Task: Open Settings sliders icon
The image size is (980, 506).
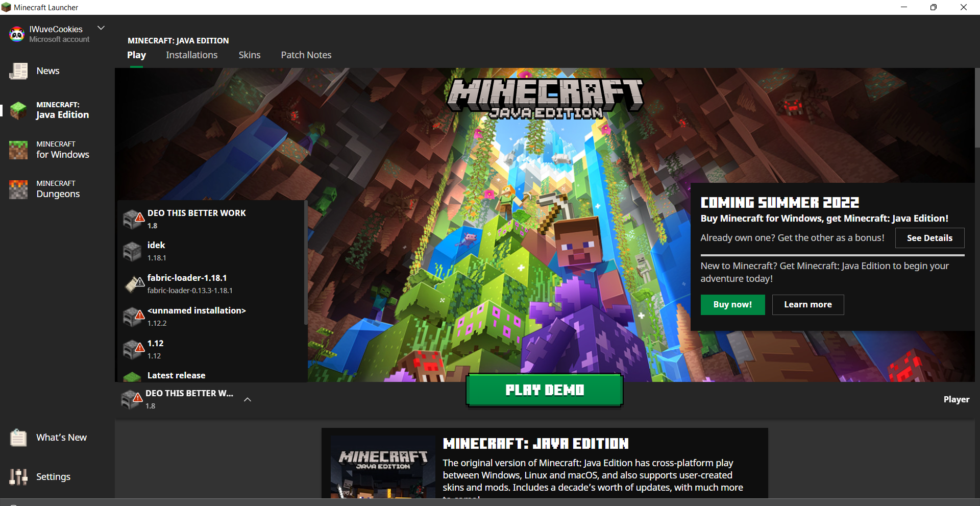Action: point(18,477)
